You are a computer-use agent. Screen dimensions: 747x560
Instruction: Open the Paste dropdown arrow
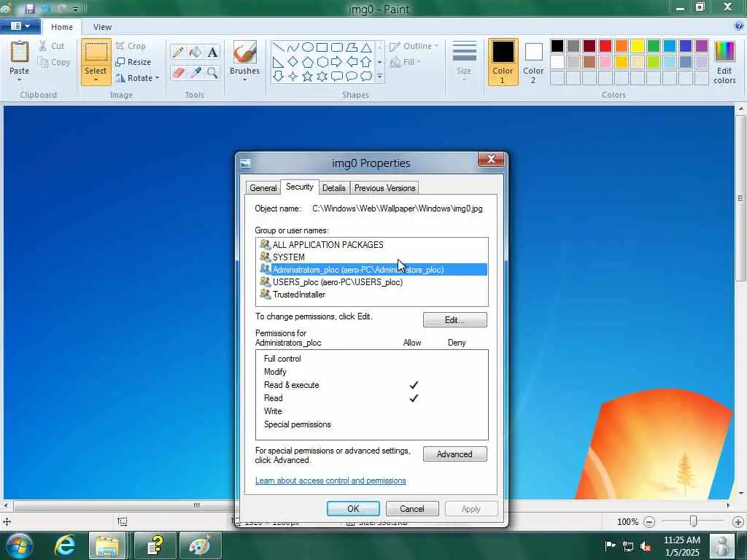tap(20, 80)
